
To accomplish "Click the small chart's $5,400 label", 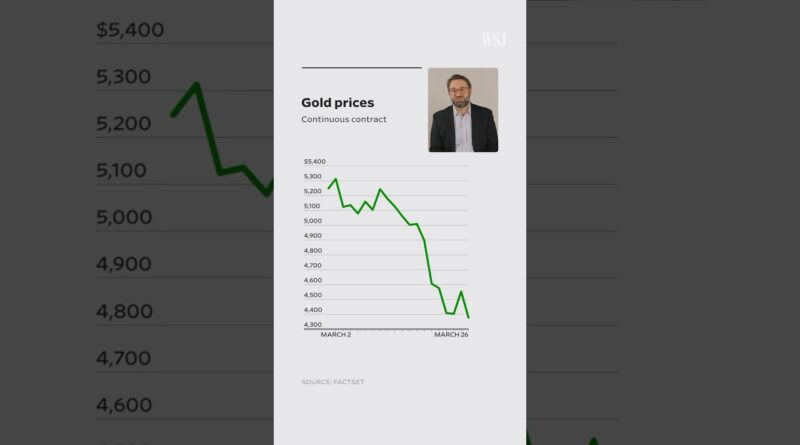I will [x=314, y=161].
